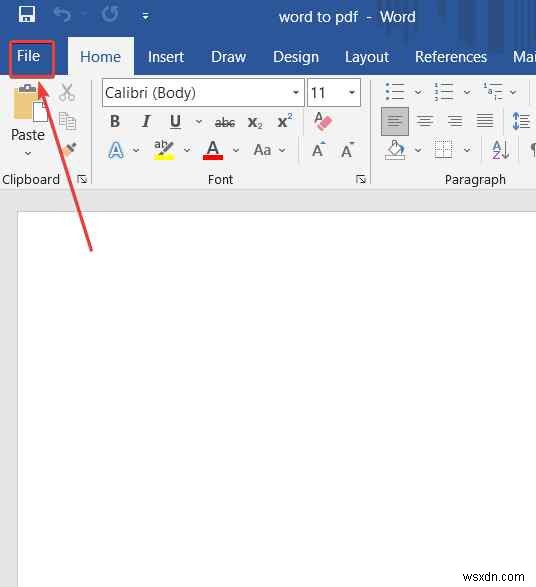The height and width of the screenshot is (587, 536).
Task: Open the Font dialog launcher
Action: click(x=361, y=179)
